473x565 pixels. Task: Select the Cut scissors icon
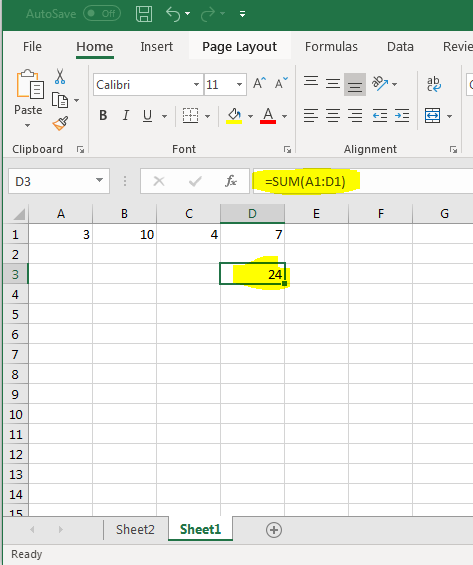pyautogui.click(x=60, y=76)
